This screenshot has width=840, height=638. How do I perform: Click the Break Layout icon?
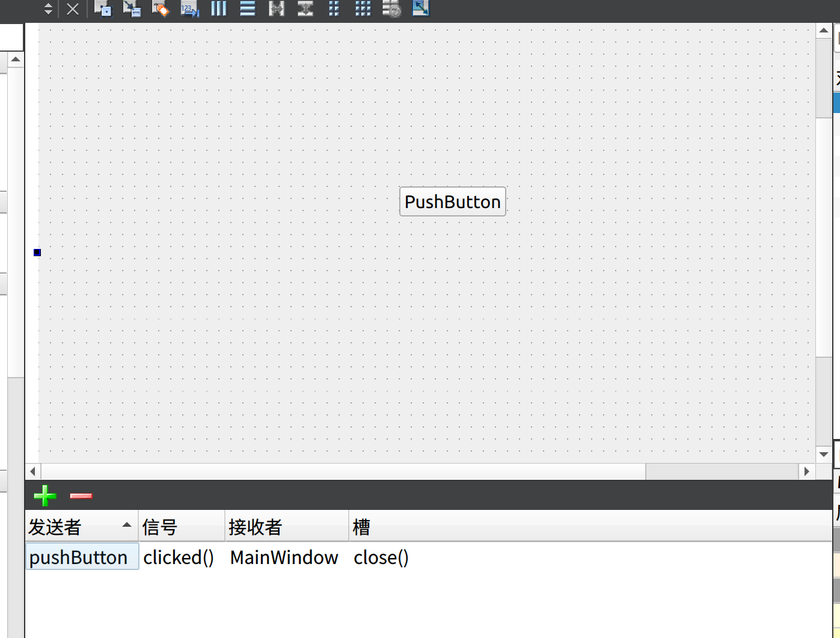(392, 8)
